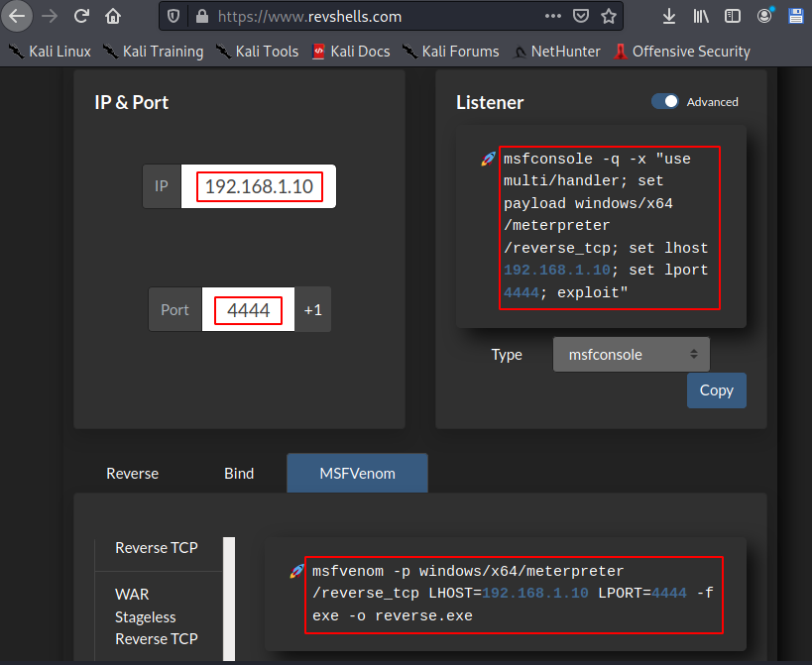
Task: Select WAR Stageless Reverse TCP payload
Action: click(157, 616)
